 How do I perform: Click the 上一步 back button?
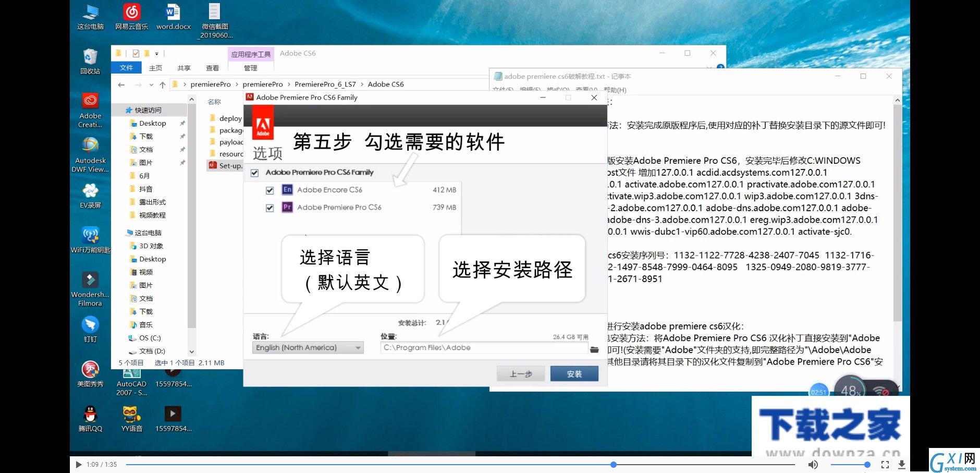[x=521, y=374]
